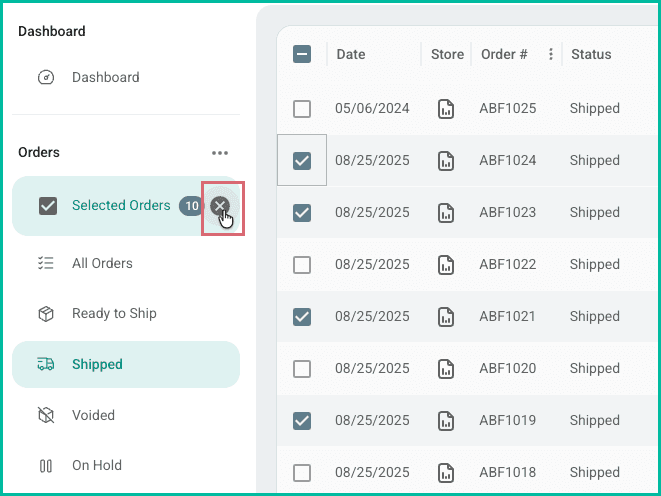Screen dimensions: 661x496
Task: Go to the Voided orders view
Action: click(93, 415)
